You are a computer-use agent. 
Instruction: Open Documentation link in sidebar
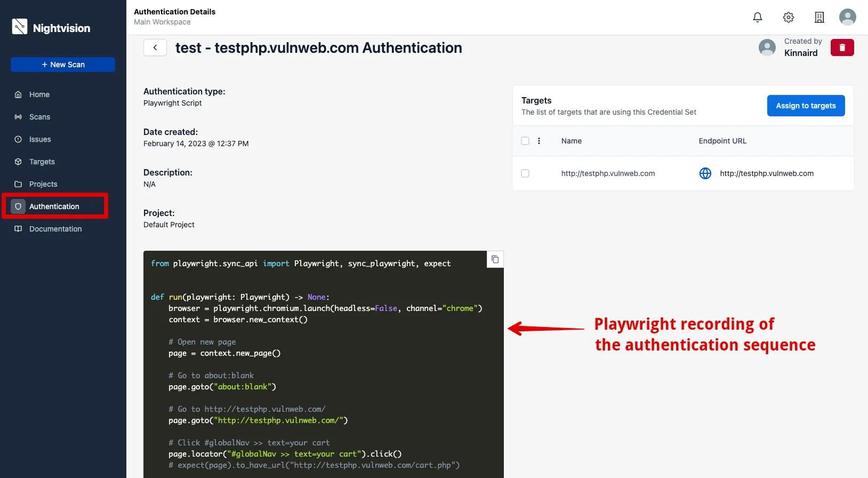pyautogui.click(x=55, y=229)
